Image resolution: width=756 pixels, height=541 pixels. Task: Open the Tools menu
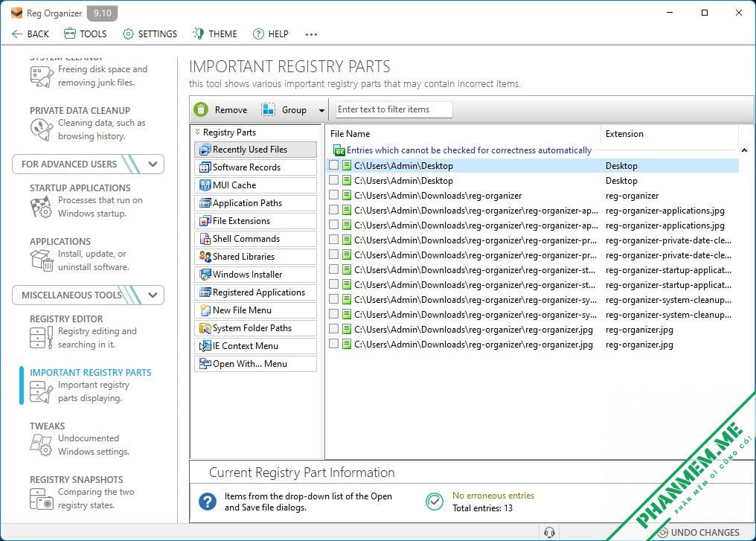86,33
